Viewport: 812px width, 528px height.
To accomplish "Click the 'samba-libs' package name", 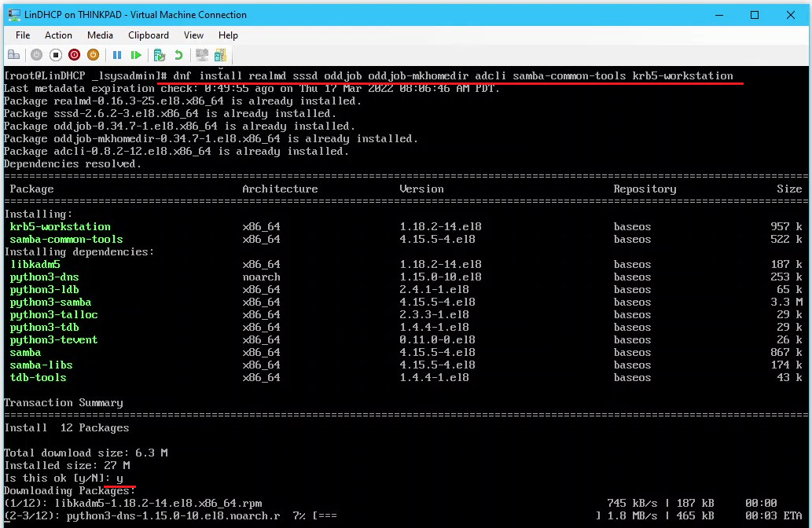I will coord(42,365).
